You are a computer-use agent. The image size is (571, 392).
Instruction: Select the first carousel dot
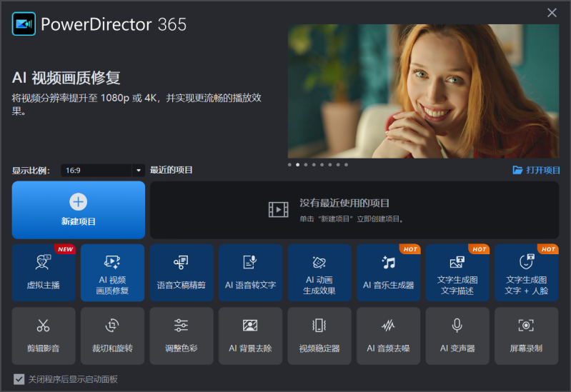tap(289, 165)
